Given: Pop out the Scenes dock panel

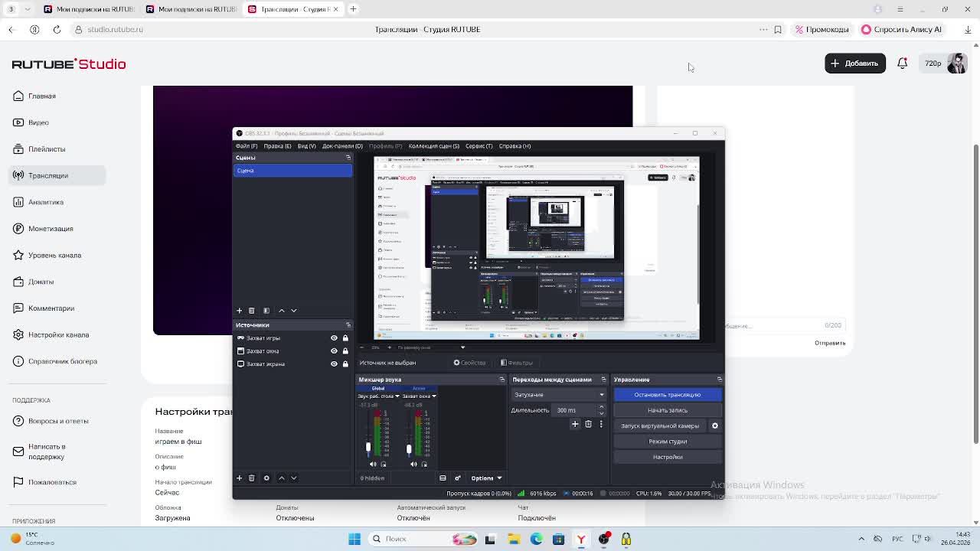Looking at the screenshot, I should coord(348,158).
